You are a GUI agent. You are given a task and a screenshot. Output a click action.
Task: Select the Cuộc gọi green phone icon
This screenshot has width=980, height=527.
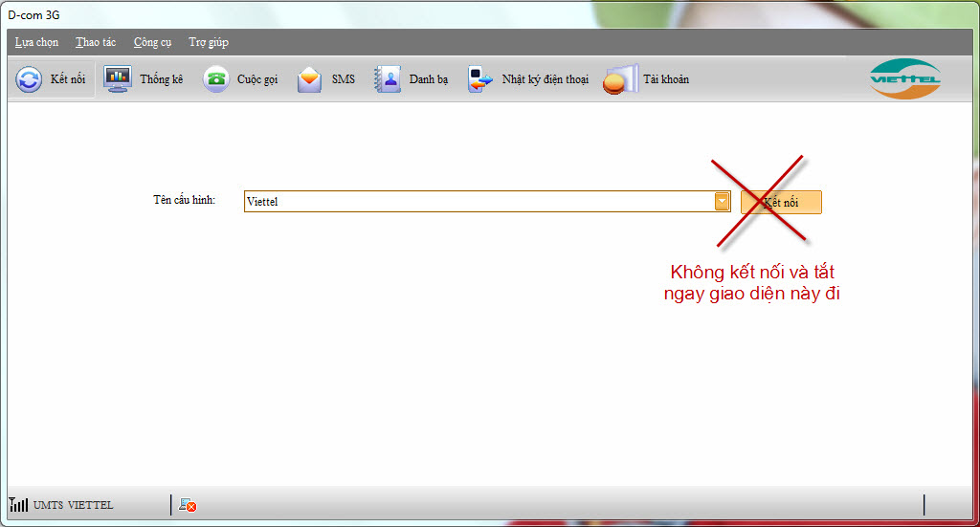tap(216, 79)
